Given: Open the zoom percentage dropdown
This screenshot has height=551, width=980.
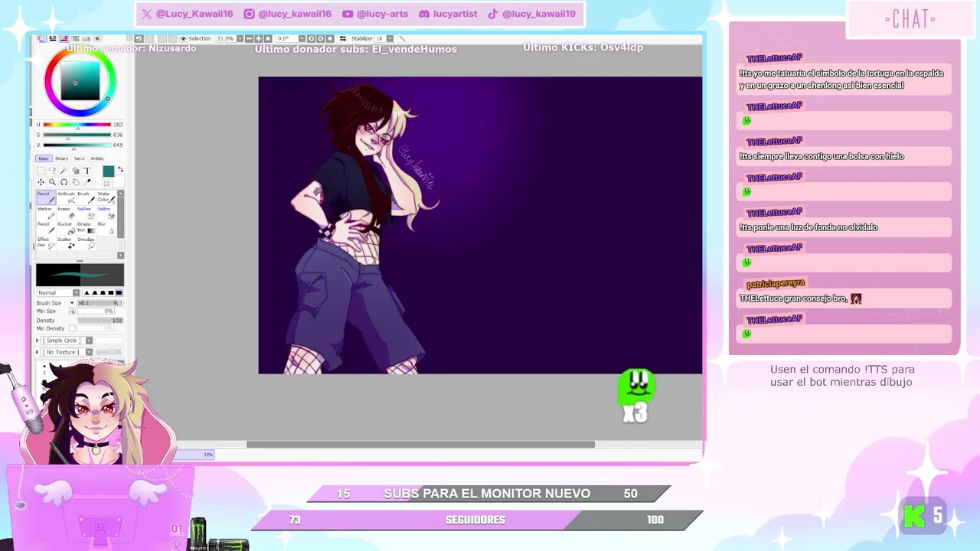Looking at the screenshot, I should [x=240, y=38].
